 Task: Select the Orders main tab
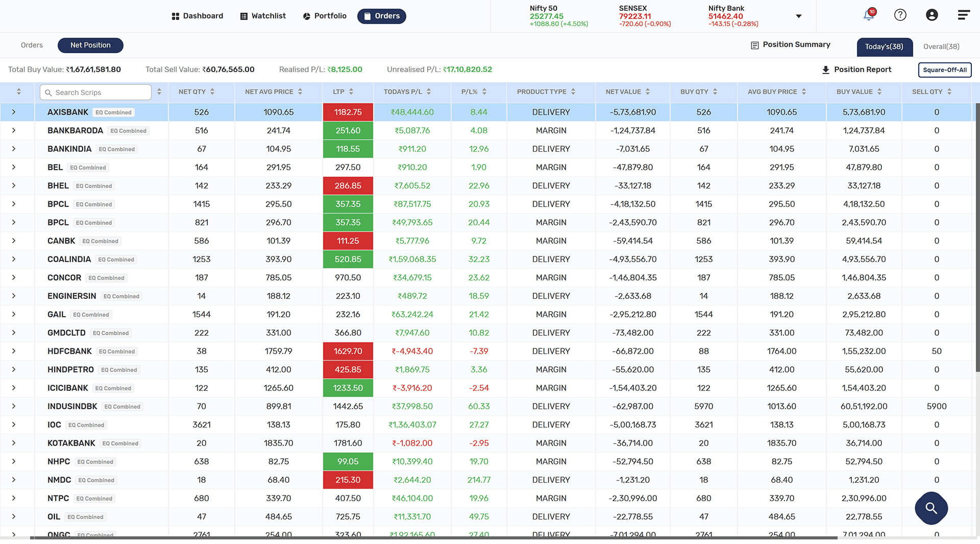(x=382, y=16)
